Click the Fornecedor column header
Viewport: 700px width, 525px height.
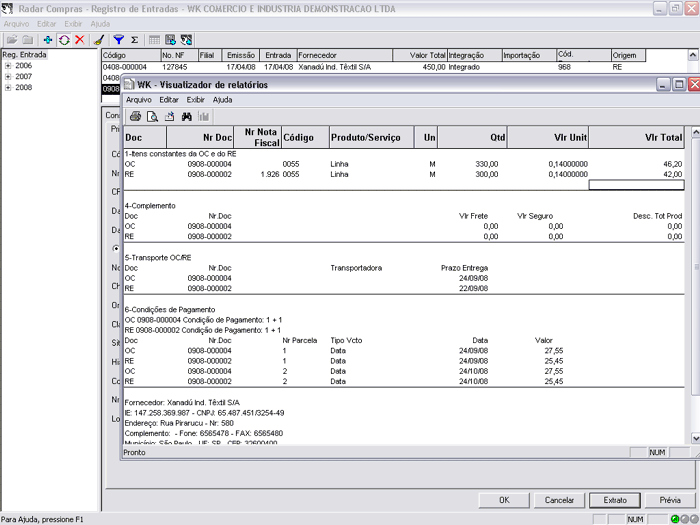click(318, 55)
